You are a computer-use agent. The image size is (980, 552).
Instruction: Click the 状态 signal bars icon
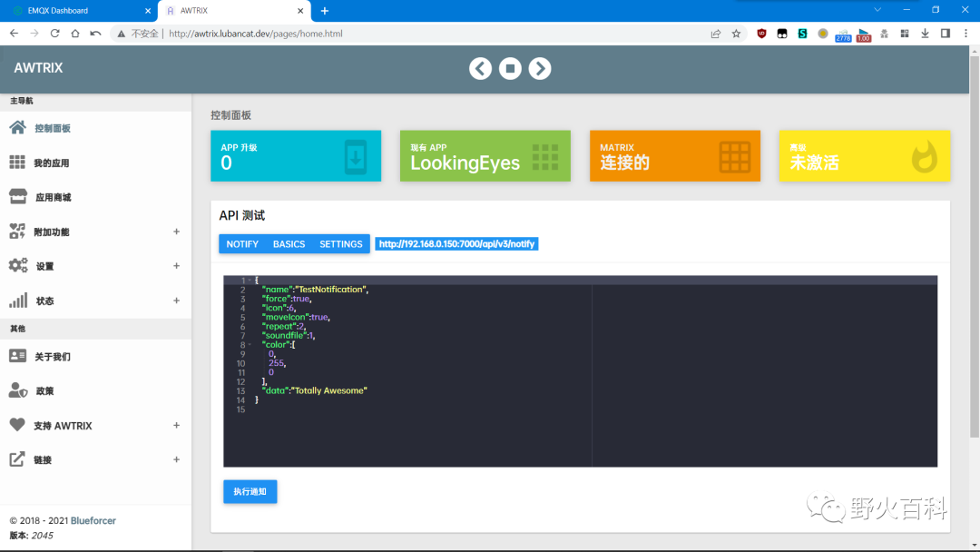(18, 301)
